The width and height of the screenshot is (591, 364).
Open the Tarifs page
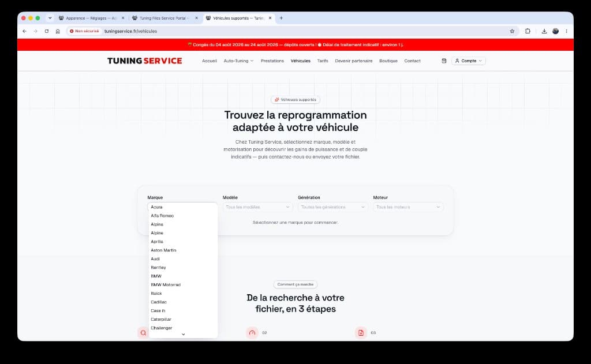323,61
